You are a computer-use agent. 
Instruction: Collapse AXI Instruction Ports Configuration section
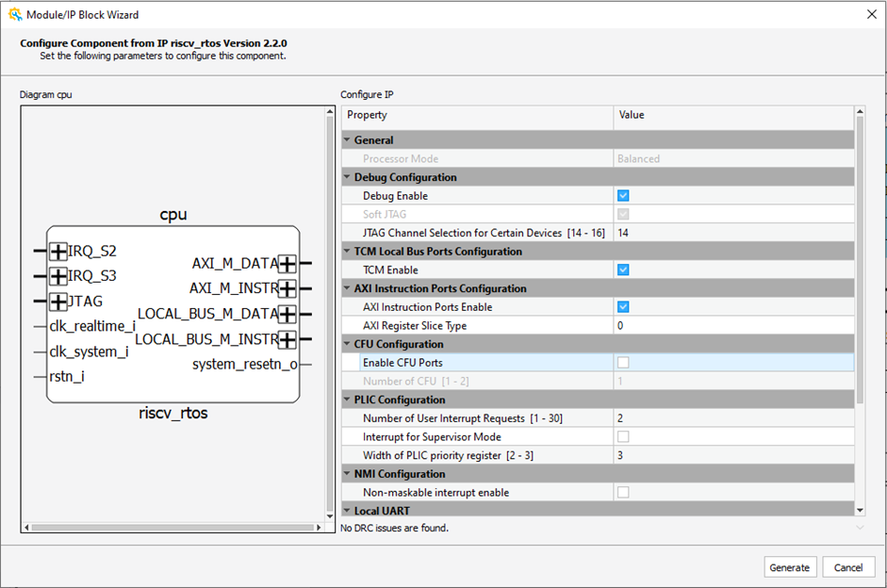[347, 288]
